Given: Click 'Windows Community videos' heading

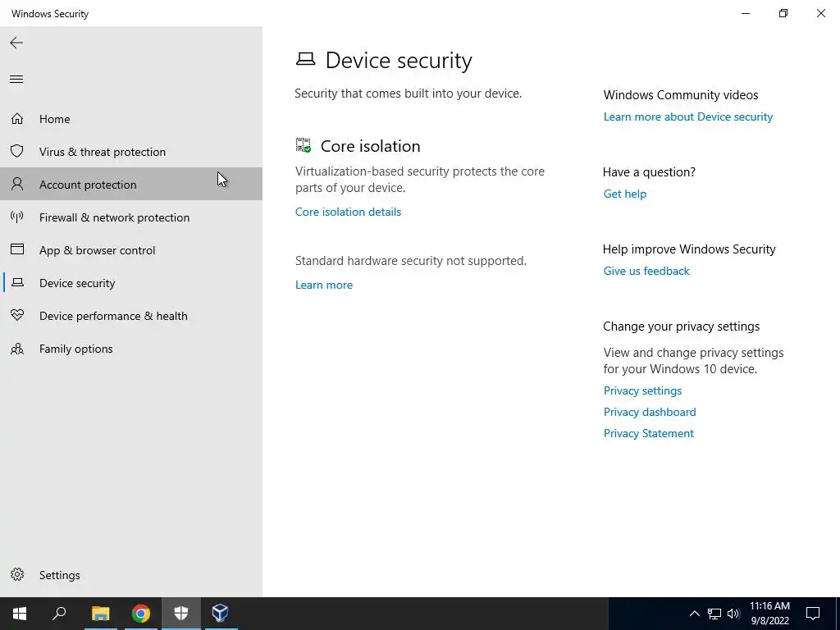Looking at the screenshot, I should tap(680, 95).
